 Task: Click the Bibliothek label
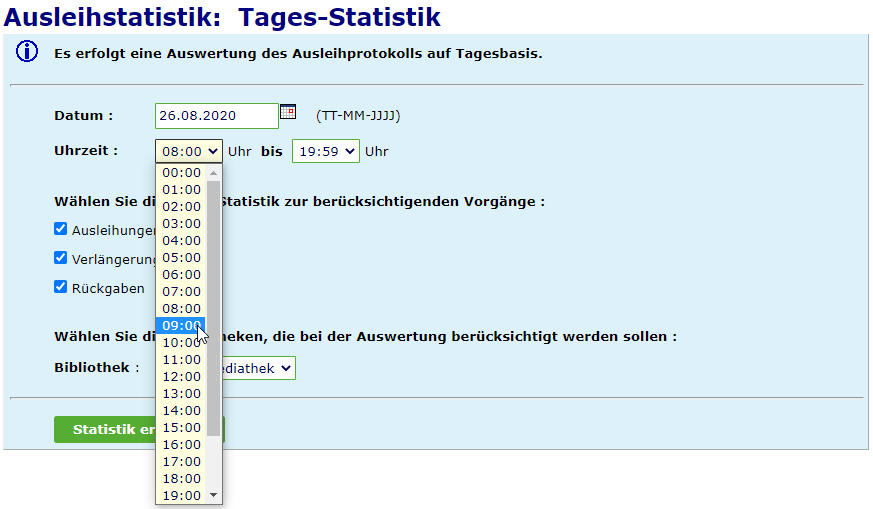96,368
